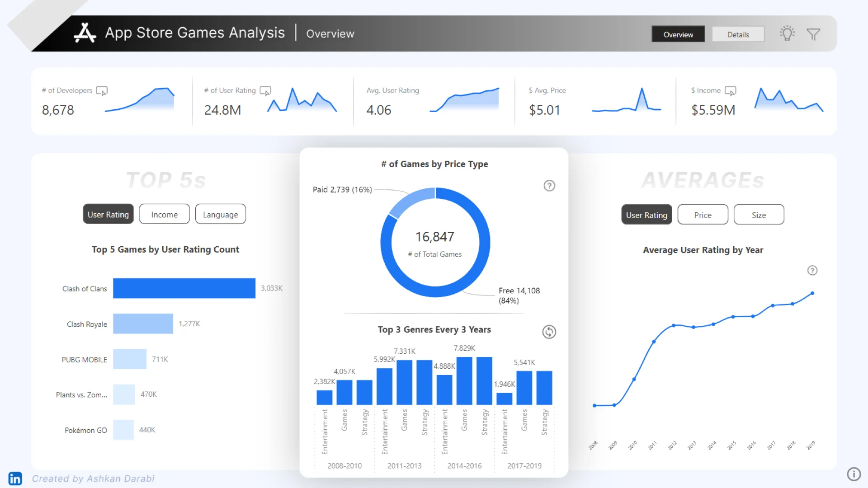Click the 3,033K value label
This screenshot has width=868, height=488.
(272, 288)
